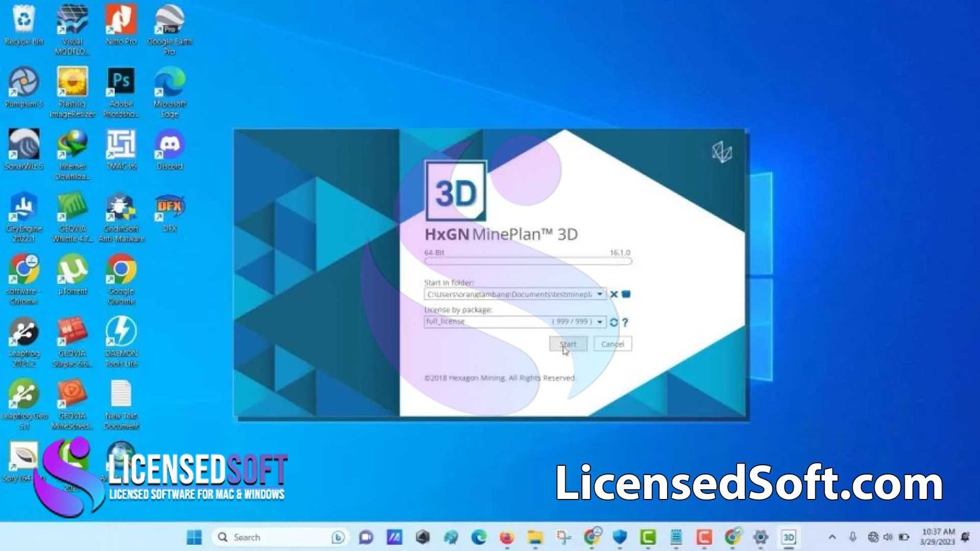The image size is (980, 551).
Task: Open Microsoft Edge from the taskbar
Action: pyautogui.click(x=479, y=537)
